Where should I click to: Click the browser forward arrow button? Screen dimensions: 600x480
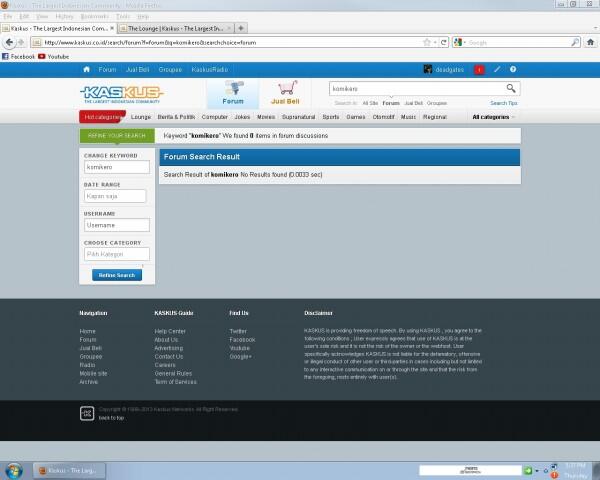coord(21,42)
